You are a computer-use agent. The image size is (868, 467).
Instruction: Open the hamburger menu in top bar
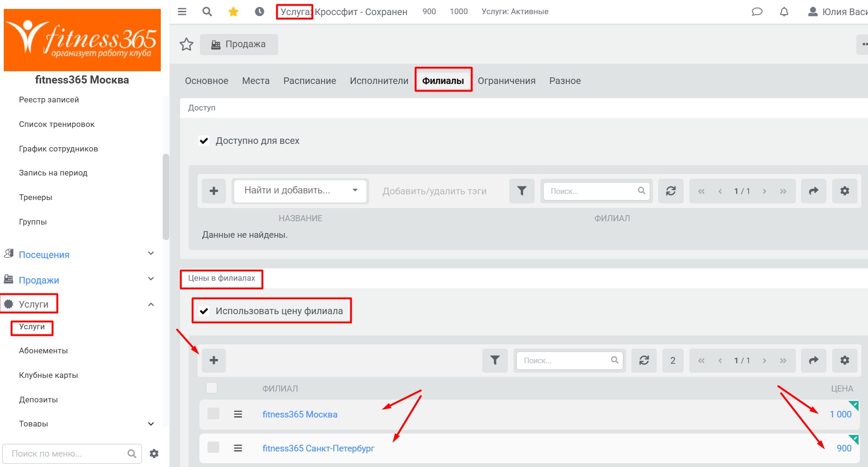click(x=182, y=12)
